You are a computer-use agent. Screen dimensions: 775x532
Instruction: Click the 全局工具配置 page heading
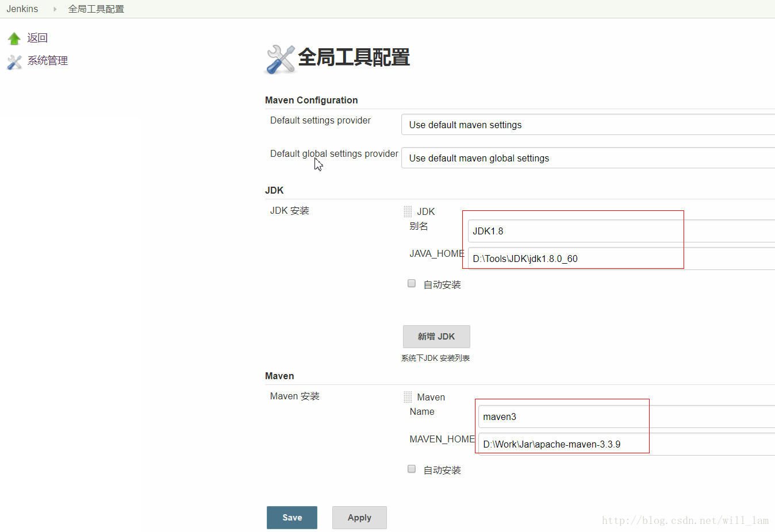pyautogui.click(x=354, y=57)
